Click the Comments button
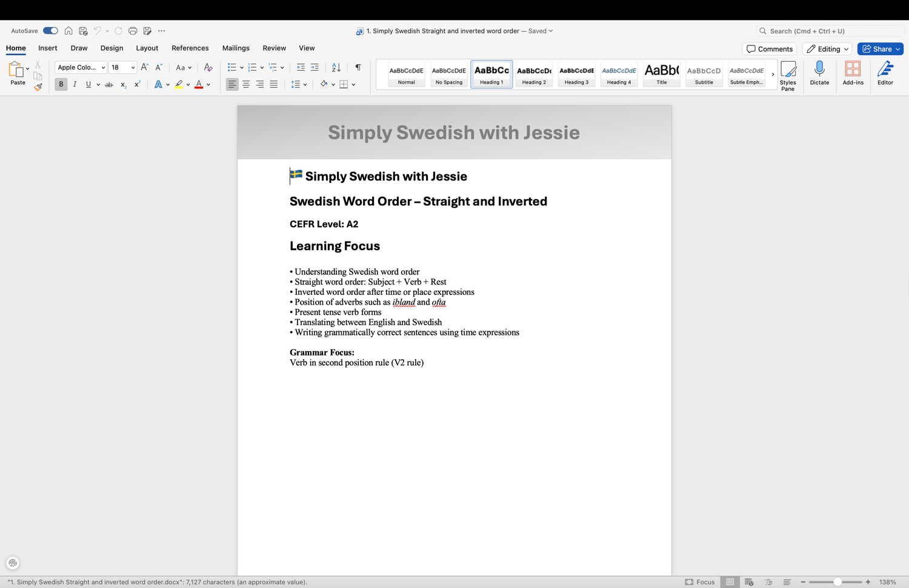The height and width of the screenshot is (588, 909). coord(769,49)
